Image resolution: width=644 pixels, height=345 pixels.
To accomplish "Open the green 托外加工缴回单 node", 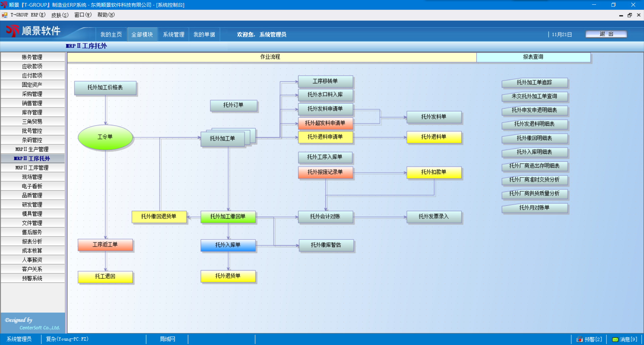I will click(x=228, y=217).
